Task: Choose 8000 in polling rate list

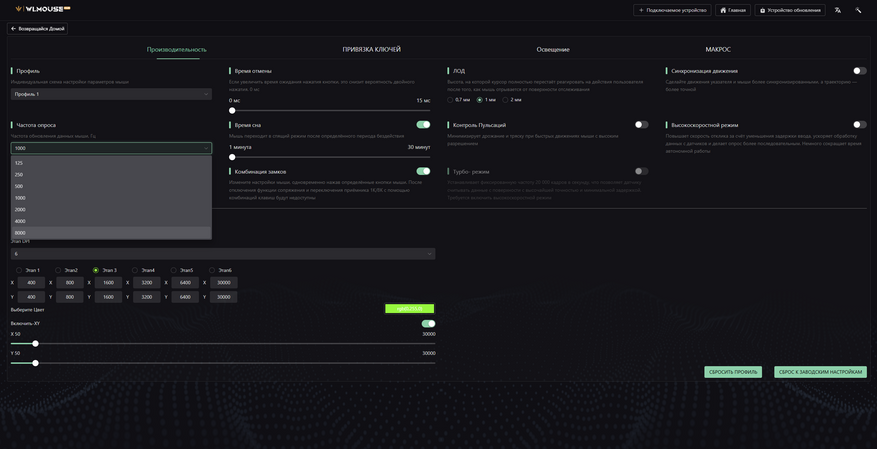Action: pos(111,233)
